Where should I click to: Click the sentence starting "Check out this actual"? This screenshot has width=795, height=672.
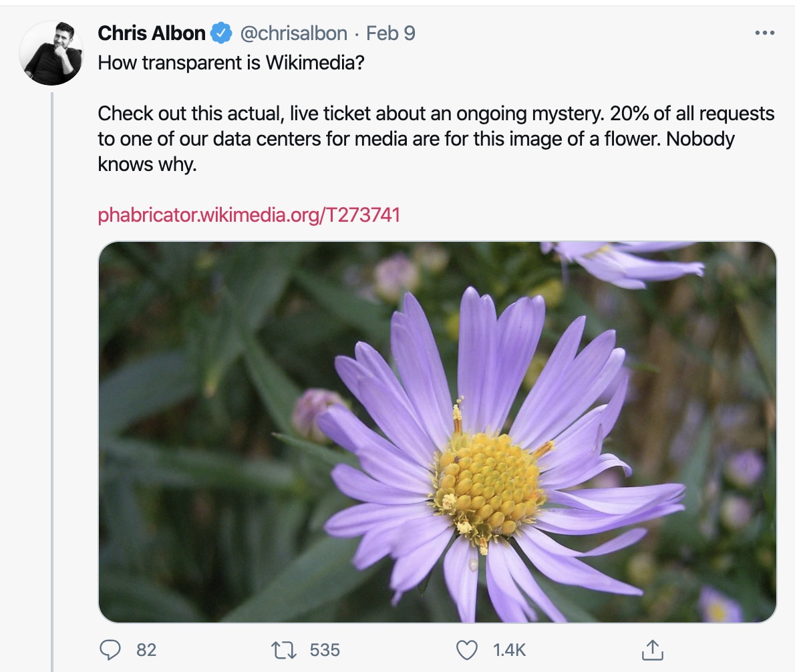click(x=436, y=114)
